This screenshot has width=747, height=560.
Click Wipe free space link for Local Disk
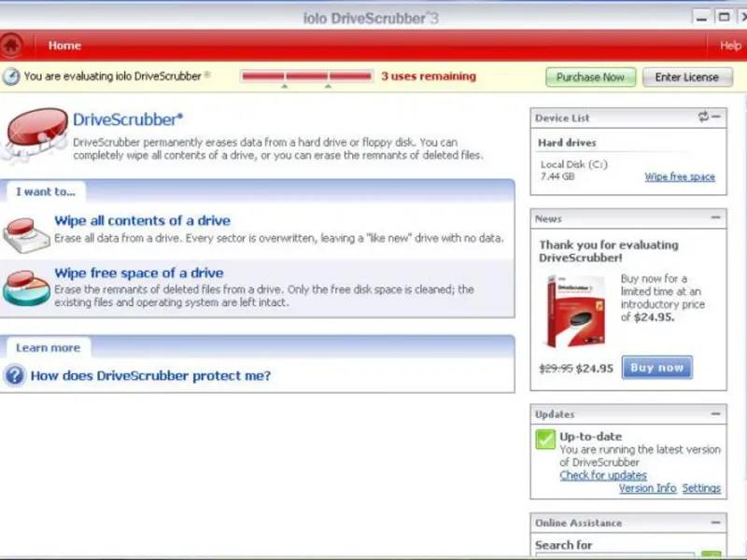pos(680,176)
